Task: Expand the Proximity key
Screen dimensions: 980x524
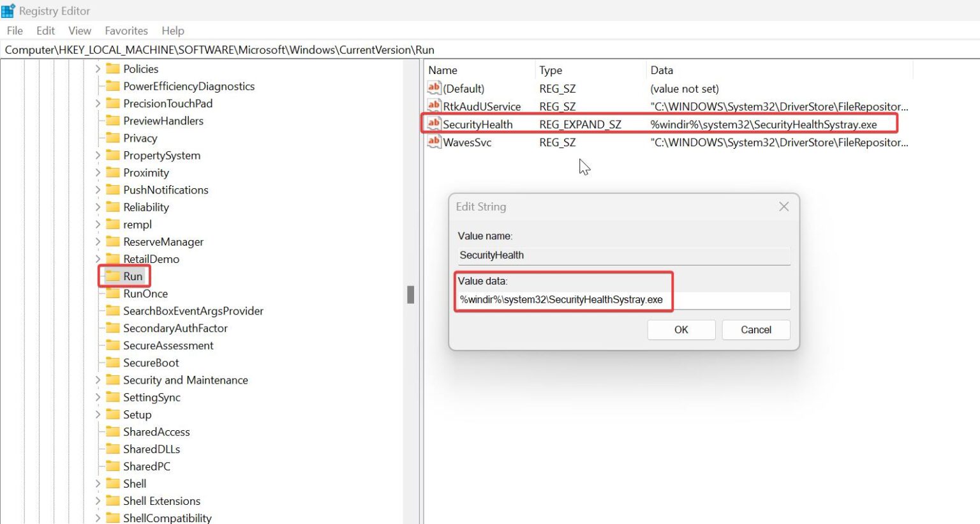Action: click(x=98, y=172)
